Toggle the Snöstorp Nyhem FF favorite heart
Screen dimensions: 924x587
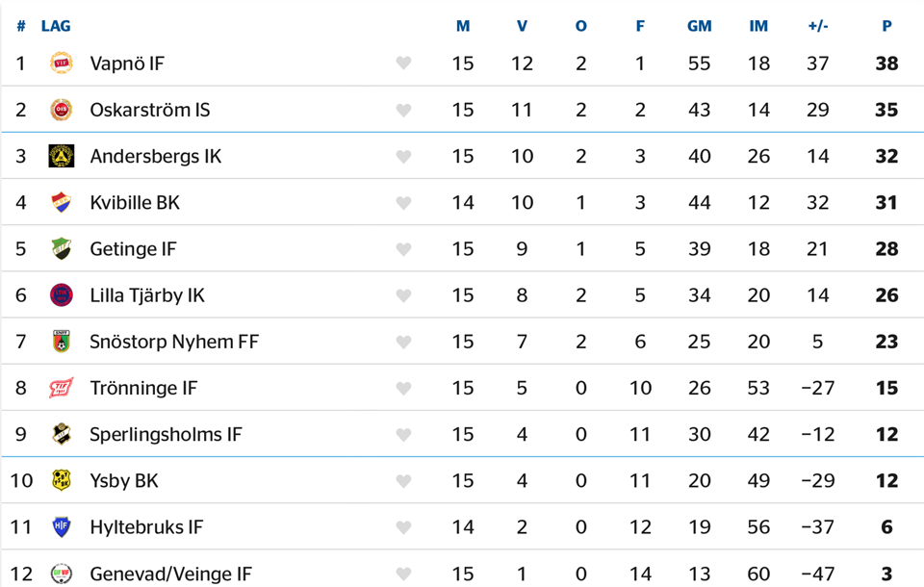403,342
